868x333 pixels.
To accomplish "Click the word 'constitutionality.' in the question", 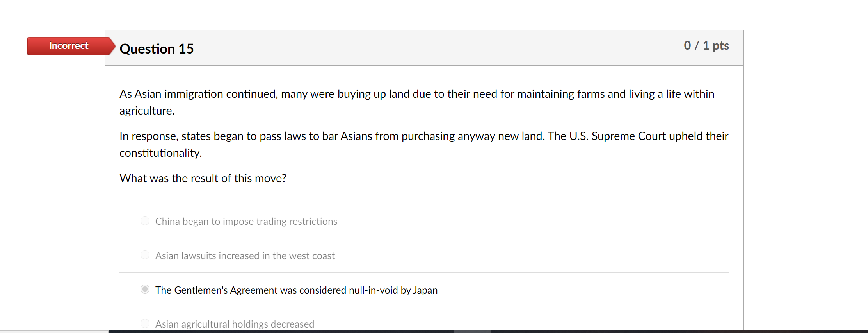I will 161,153.
